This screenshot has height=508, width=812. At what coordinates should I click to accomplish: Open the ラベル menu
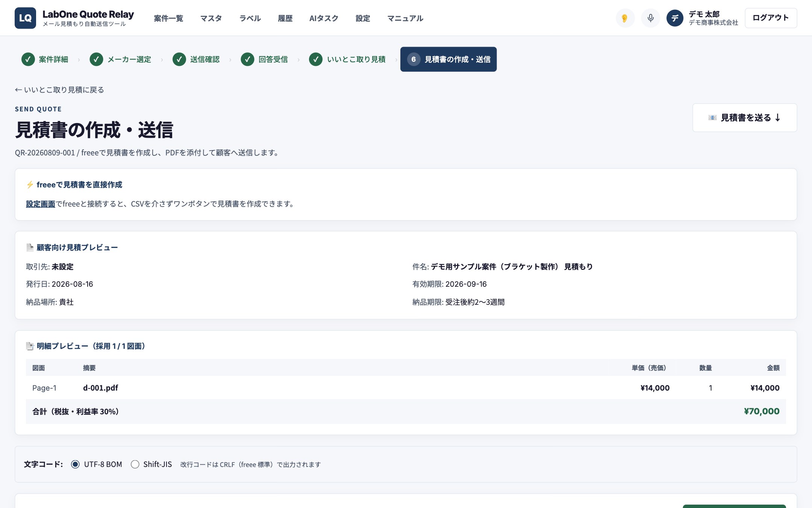250,18
